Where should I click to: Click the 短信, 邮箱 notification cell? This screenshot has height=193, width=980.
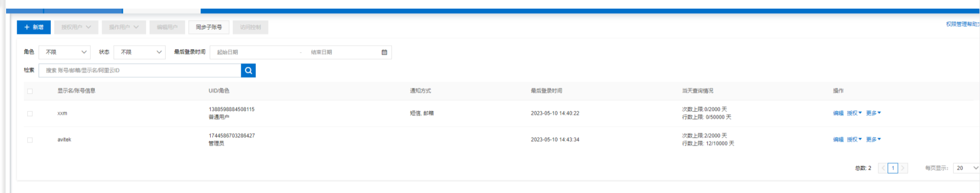point(422,113)
